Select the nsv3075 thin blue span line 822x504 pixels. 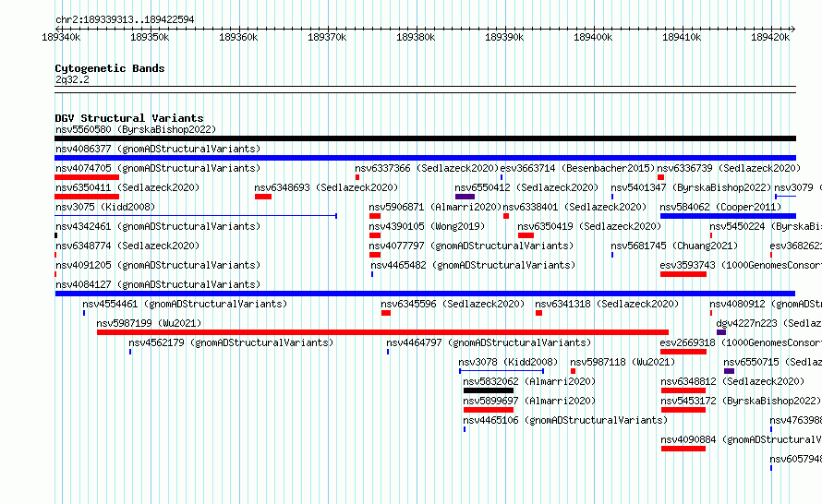tap(196, 215)
